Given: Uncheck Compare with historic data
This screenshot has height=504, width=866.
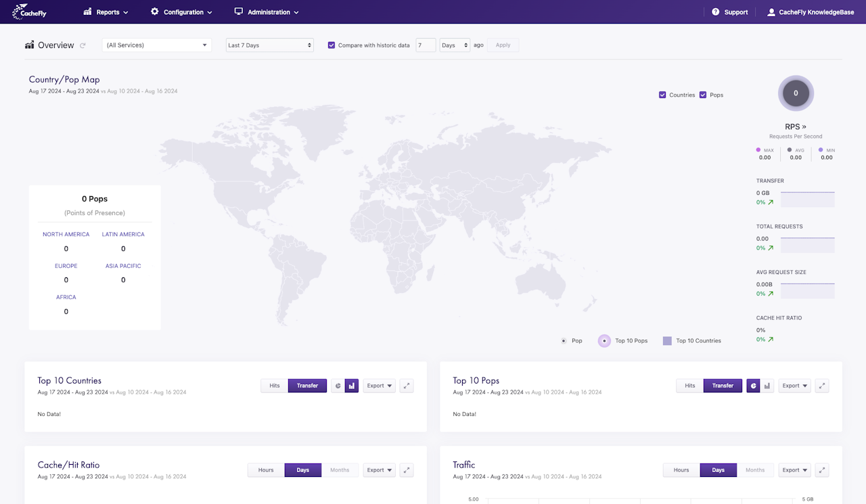Looking at the screenshot, I should 332,45.
